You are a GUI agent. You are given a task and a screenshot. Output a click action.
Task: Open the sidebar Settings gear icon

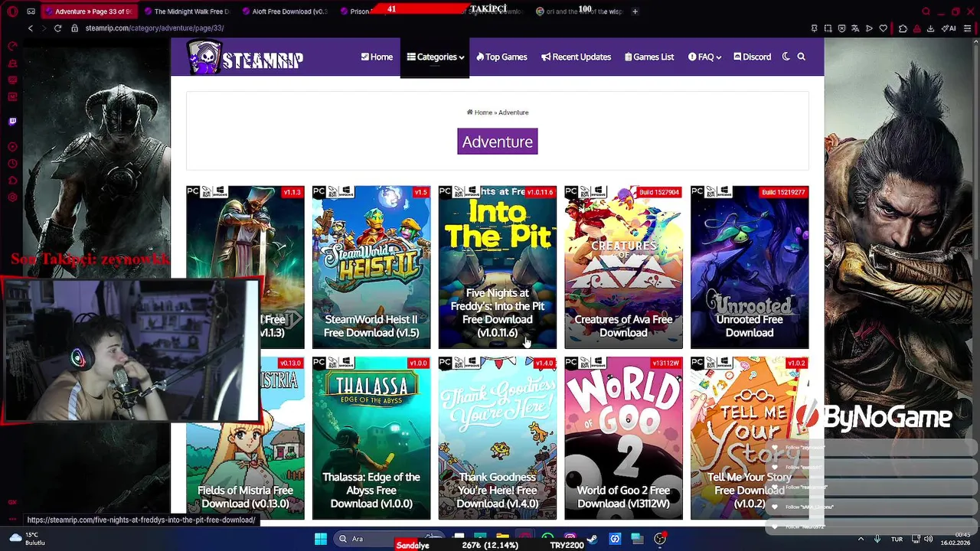tap(12, 197)
